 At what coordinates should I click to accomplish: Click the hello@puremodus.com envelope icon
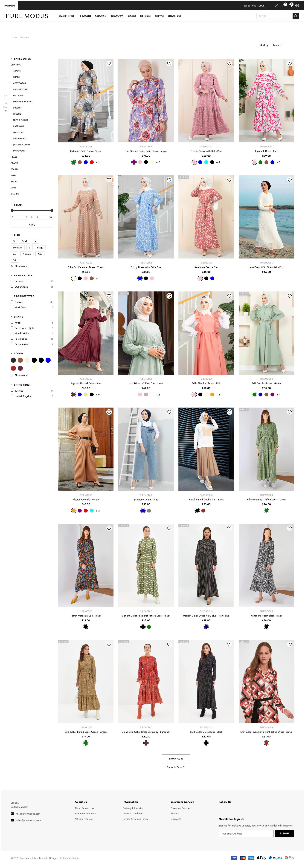click(x=12, y=813)
